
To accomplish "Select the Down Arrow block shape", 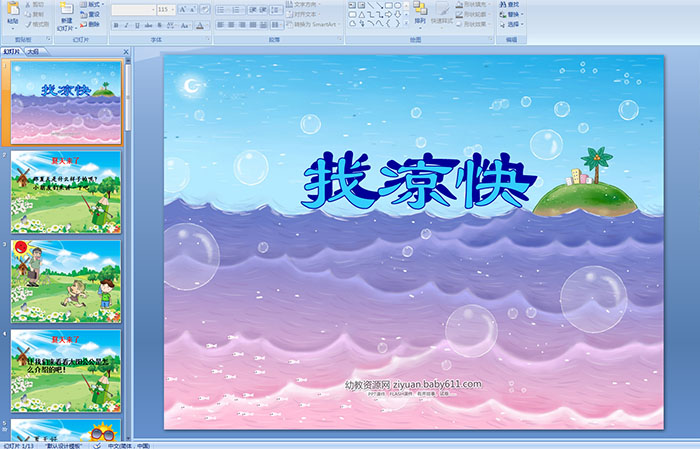I will coord(398,14).
